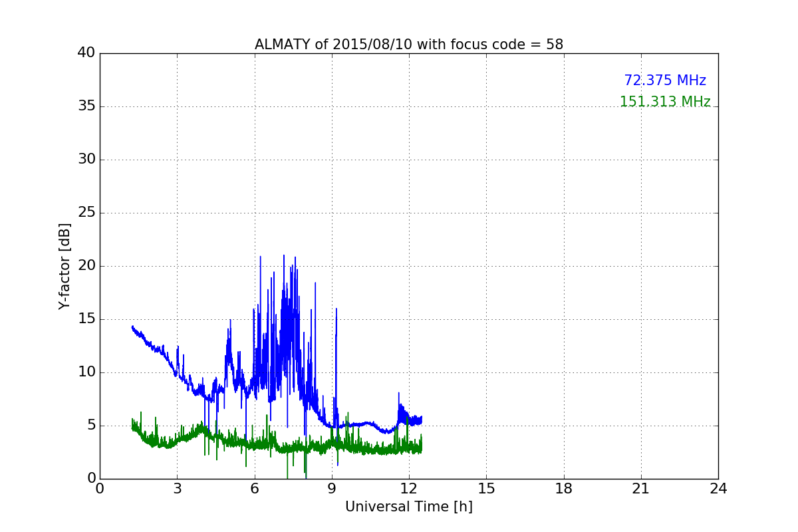798x532 pixels.
Task: Click the x-axis tick label 9
Action: point(332,489)
